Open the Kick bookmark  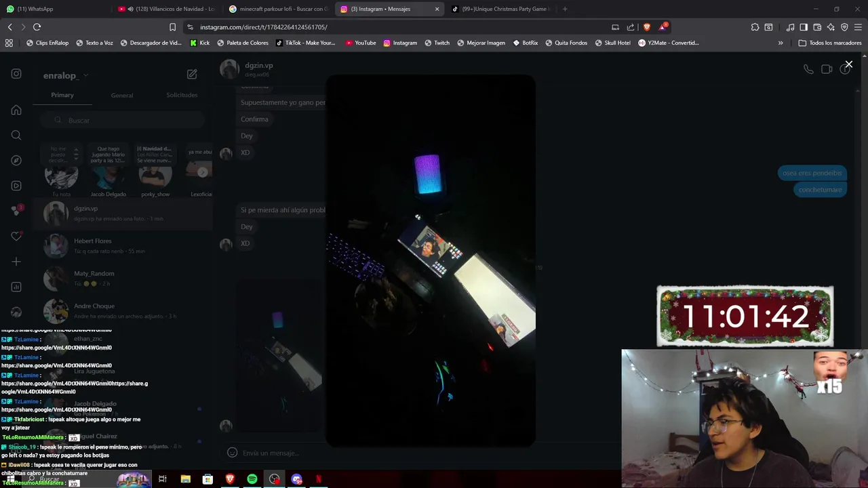pos(200,43)
